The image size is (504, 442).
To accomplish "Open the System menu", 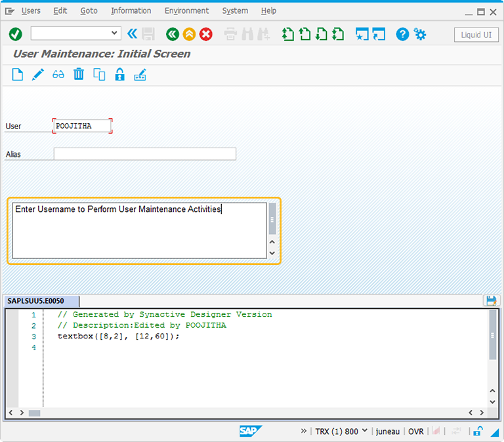I will 235,11.
